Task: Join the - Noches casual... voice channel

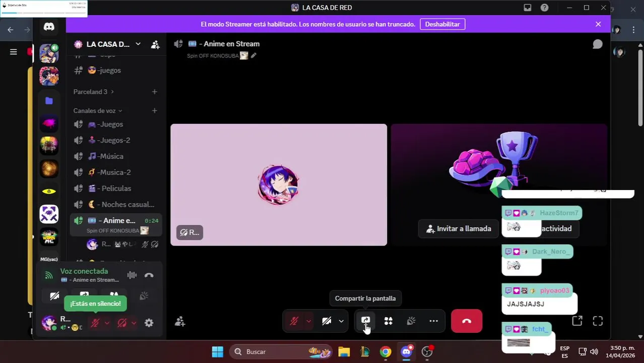Action: tap(116, 205)
